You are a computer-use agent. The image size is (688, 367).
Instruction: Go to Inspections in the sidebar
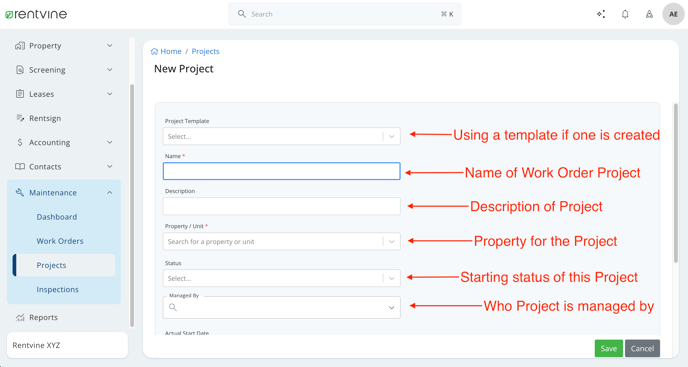pos(57,289)
